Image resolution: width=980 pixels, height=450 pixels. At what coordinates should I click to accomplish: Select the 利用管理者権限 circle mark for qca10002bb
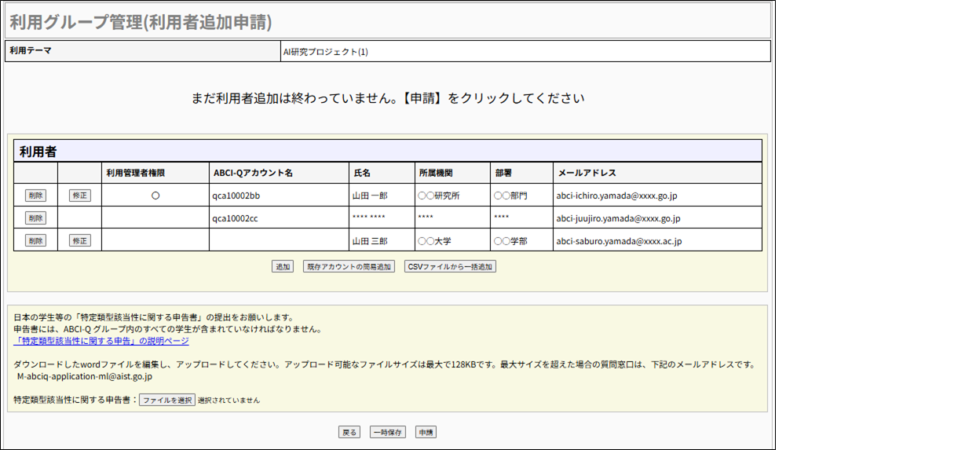155,196
